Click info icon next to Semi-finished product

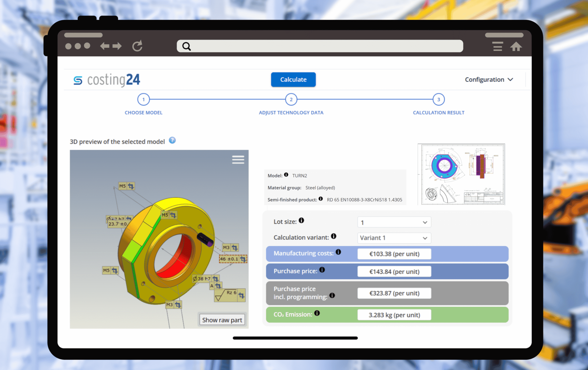321,199
